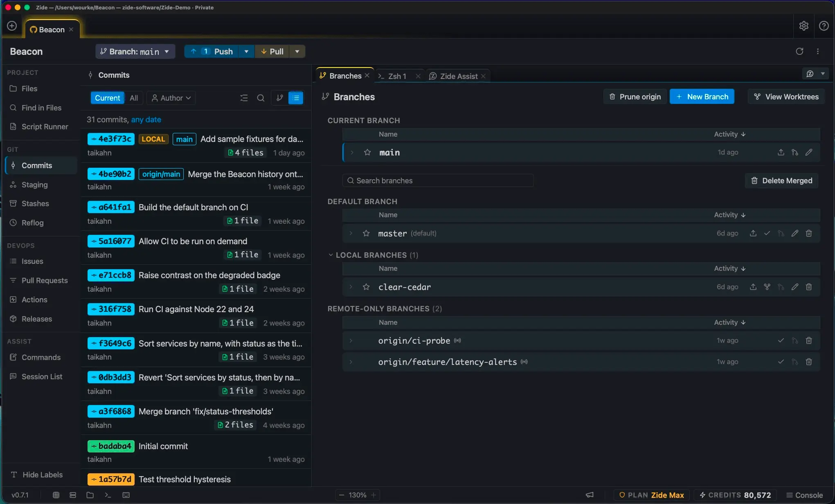Screen dimensions: 835x504
Task: Zoom in with the plus icon
Action: (x=374, y=495)
